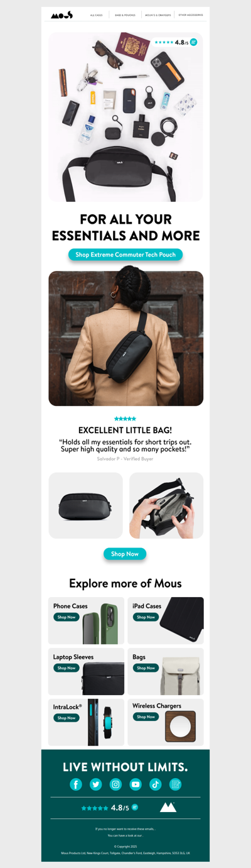Open the Twitter icon in footer

tap(96, 784)
